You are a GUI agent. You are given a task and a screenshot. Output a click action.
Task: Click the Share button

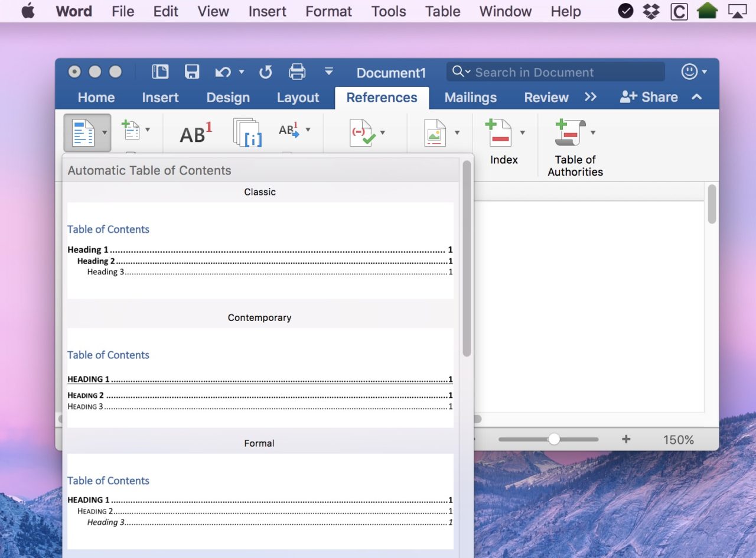pyautogui.click(x=649, y=97)
